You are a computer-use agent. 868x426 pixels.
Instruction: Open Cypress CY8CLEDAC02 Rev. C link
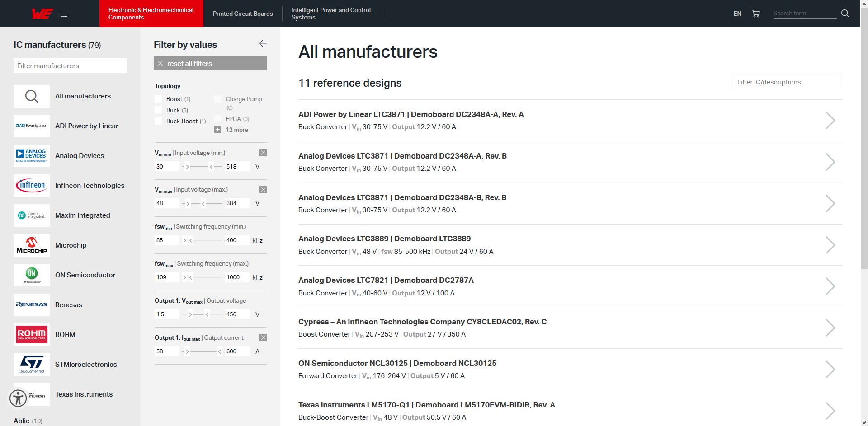click(x=422, y=322)
